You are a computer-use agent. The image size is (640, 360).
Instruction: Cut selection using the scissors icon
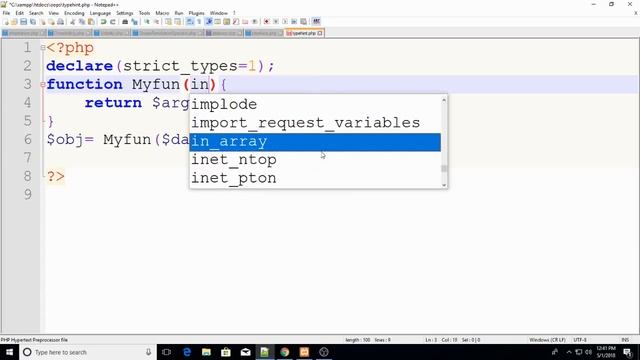[72, 21]
